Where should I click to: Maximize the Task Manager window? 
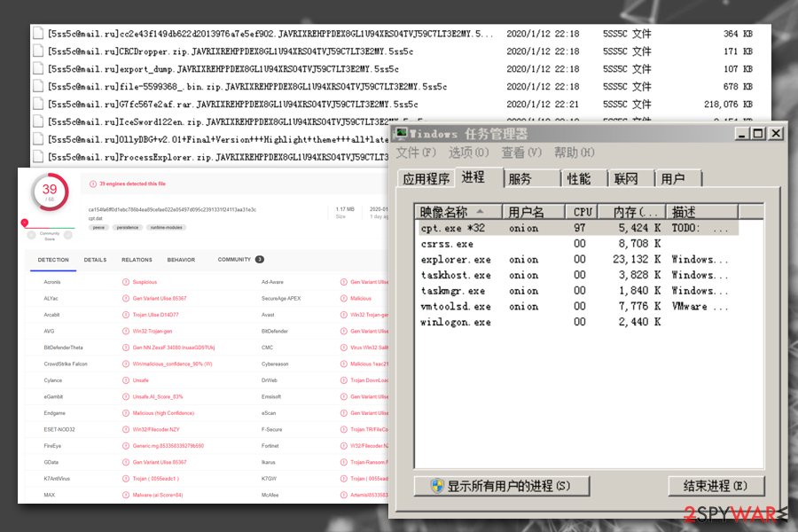pos(758,133)
